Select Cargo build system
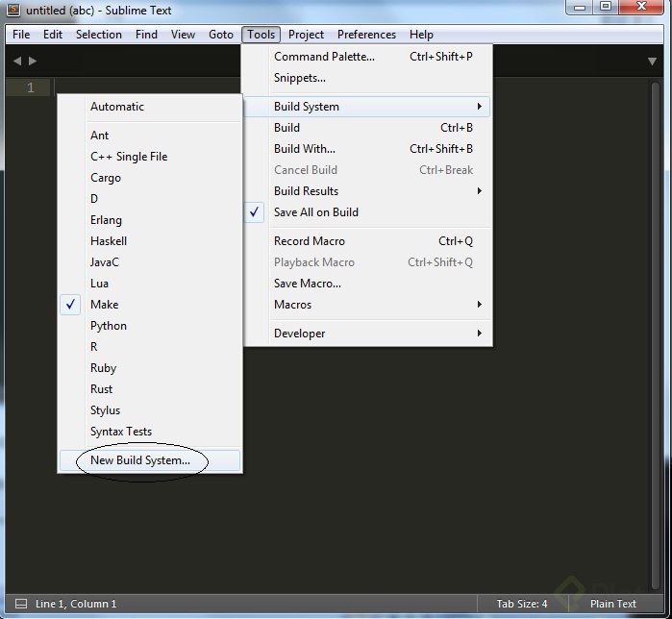Image resolution: width=672 pixels, height=619 pixels. (150, 178)
